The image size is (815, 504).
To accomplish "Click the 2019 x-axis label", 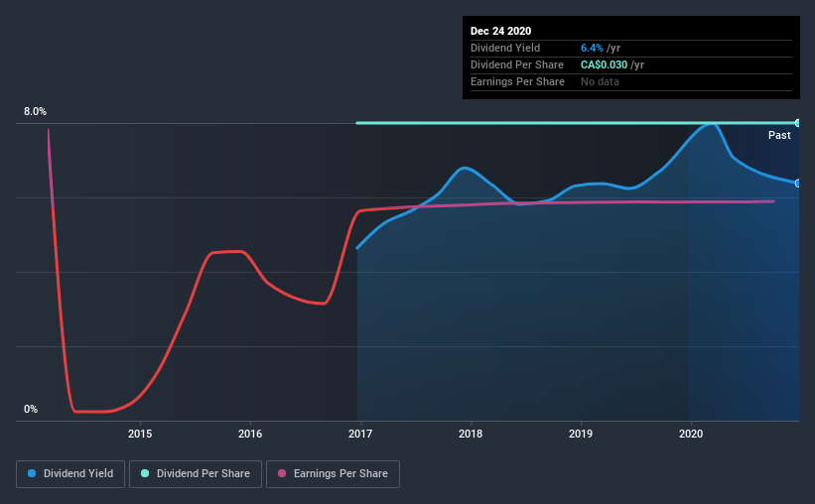I will pos(581,434).
